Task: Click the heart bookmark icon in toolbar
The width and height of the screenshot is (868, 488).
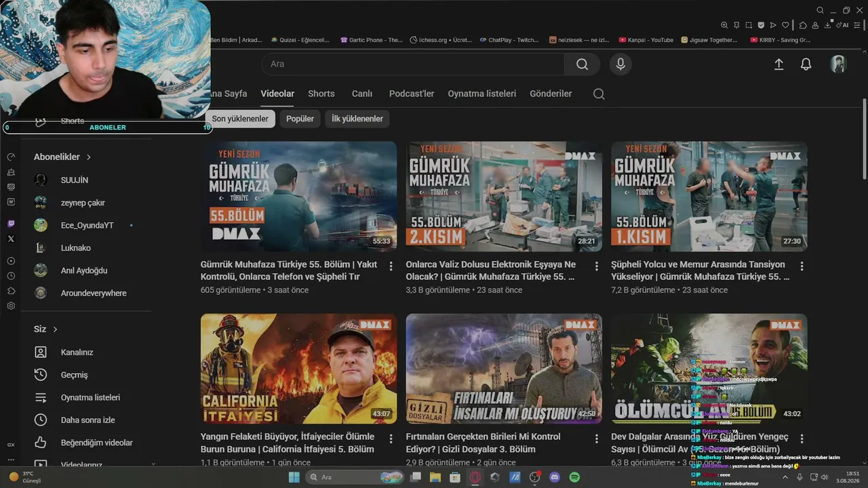Action: point(785,25)
